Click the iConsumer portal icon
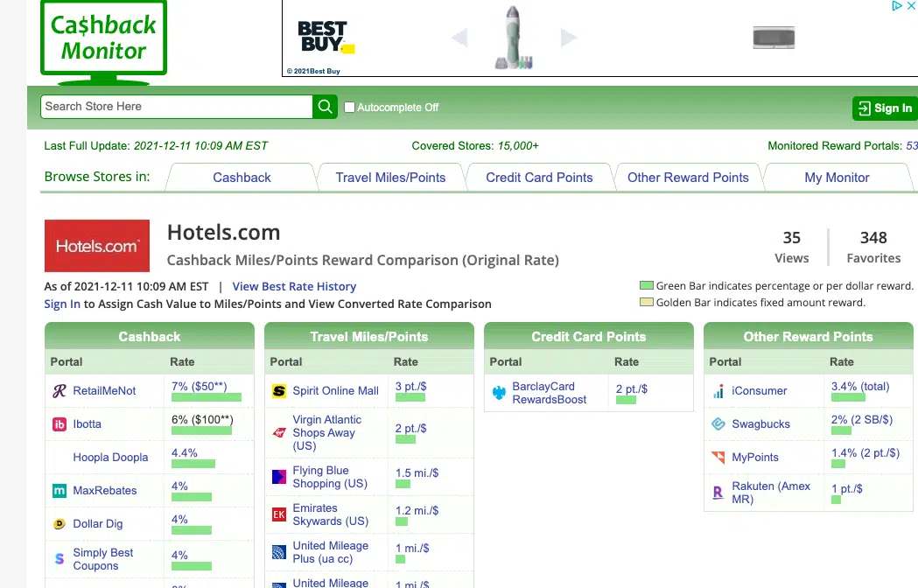 [x=718, y=390]
